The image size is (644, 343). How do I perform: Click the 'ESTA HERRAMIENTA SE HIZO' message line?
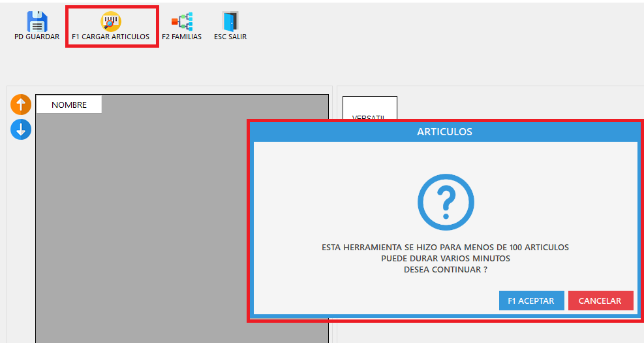pos(445,248)
